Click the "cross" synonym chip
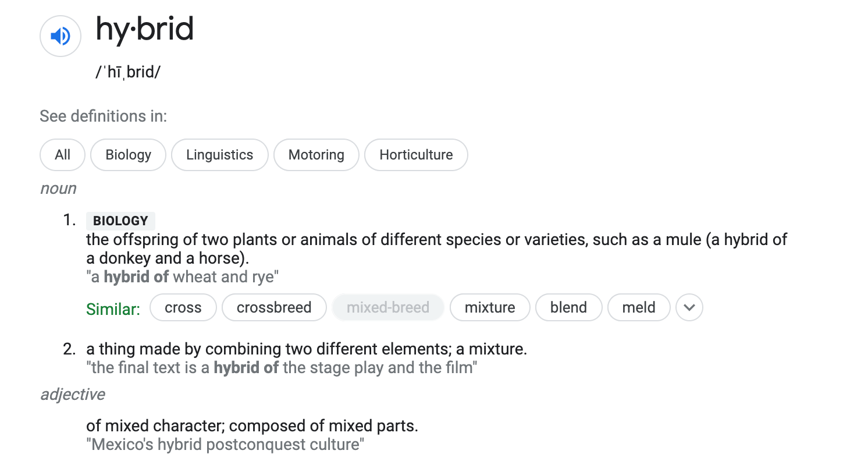This screenshot has height=468, width=868. (183, 307)
